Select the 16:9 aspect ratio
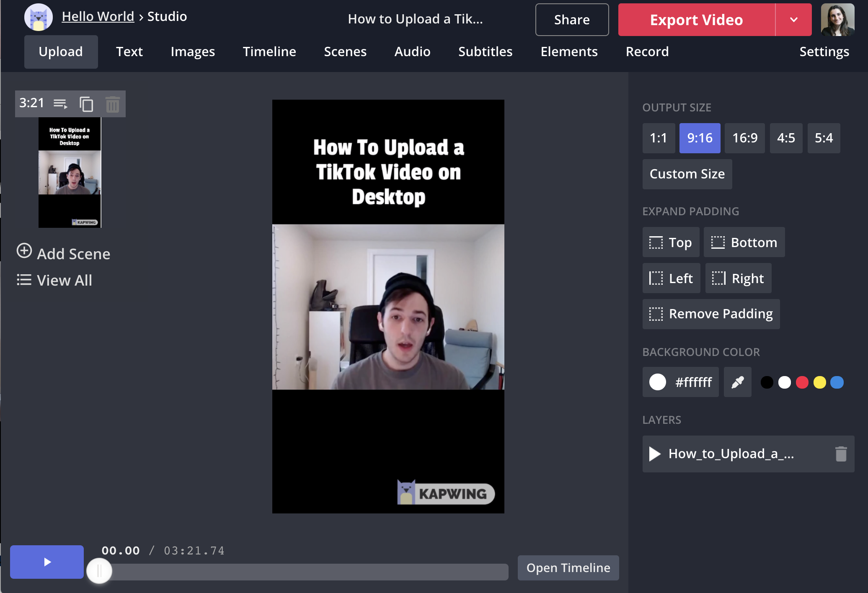Image resolution: width=868 pixels, height=593 pixels. point(744,138)
